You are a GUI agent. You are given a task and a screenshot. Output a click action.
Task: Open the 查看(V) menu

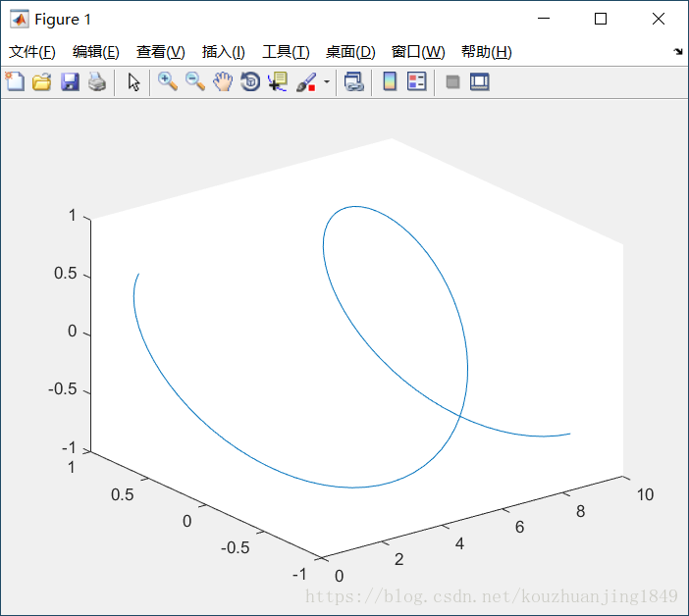(x=160, y=52)
